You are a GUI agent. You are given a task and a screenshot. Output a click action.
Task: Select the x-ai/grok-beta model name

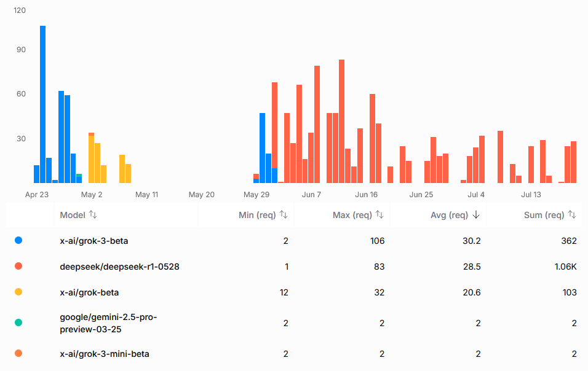pyautogui.click(x=89, y=292)
